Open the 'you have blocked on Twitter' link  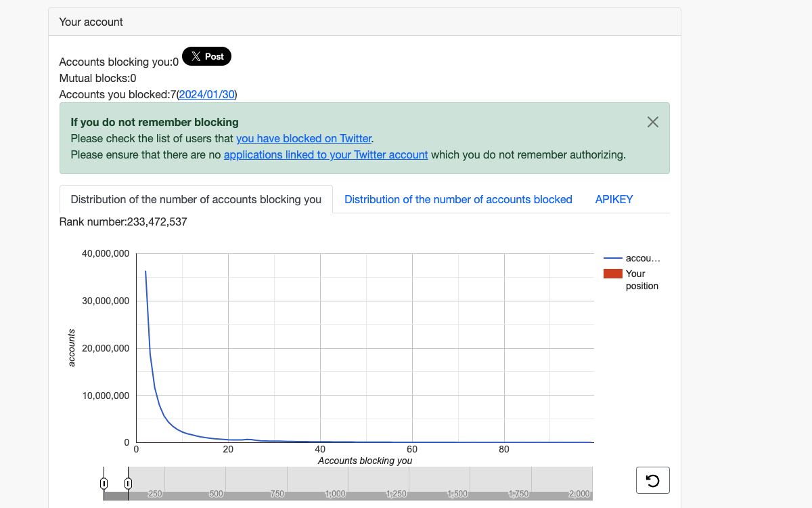pos(304,138)
